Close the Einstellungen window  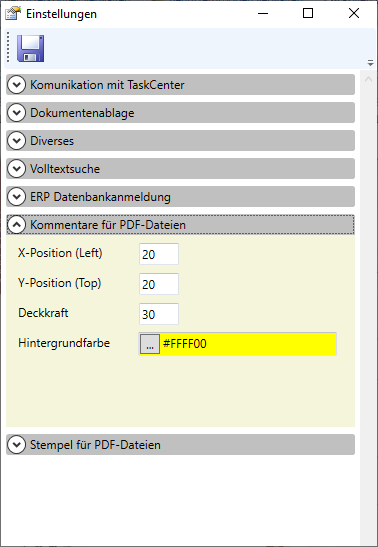(354, 13)
